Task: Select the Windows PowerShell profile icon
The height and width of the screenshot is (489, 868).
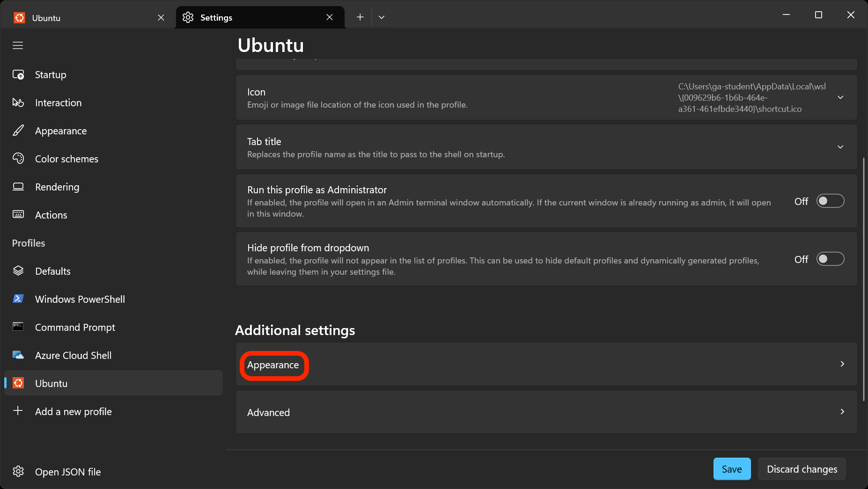Action: tap(18, 299)
